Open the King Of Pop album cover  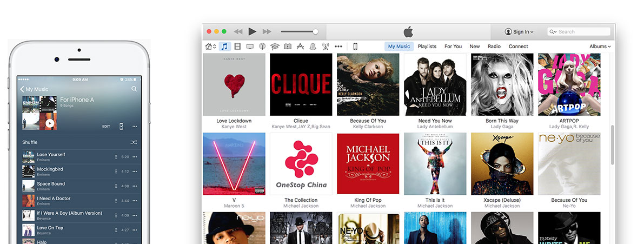click(368, 163)
